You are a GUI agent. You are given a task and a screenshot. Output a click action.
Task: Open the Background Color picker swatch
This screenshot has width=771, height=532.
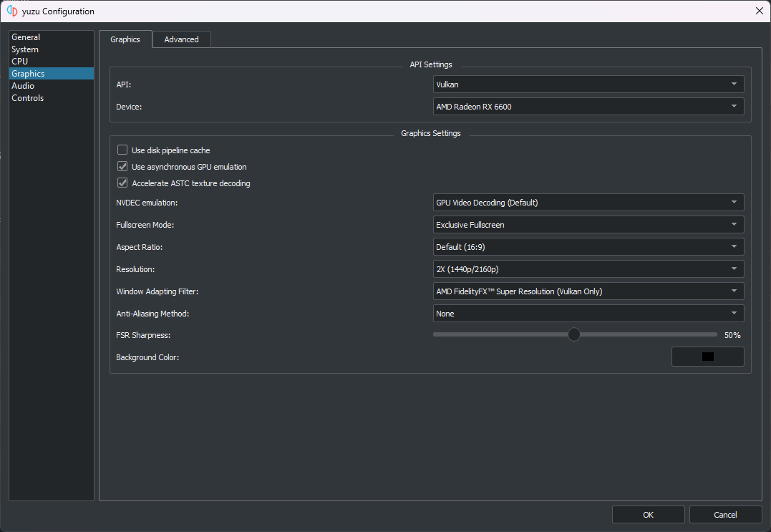707,357
